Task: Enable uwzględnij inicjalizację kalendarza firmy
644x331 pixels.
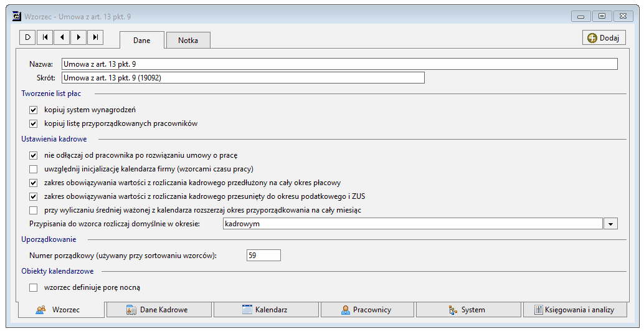Action: pos(33,169)
